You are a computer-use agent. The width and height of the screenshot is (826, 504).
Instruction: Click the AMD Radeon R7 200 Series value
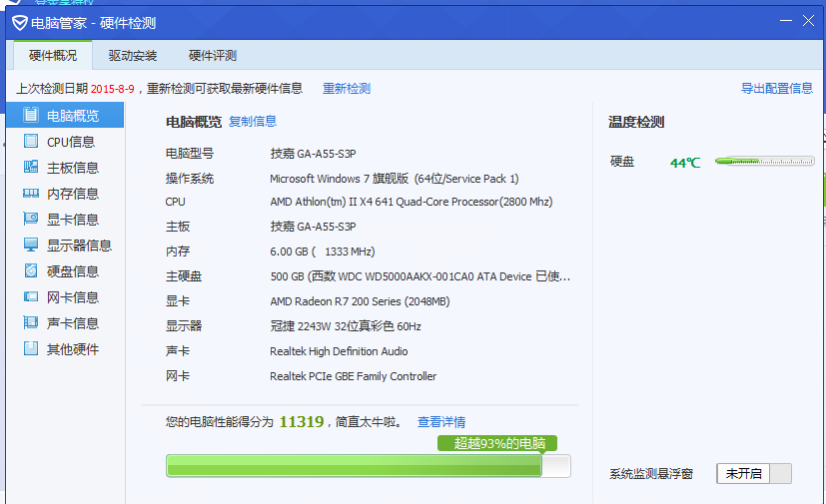360,301
